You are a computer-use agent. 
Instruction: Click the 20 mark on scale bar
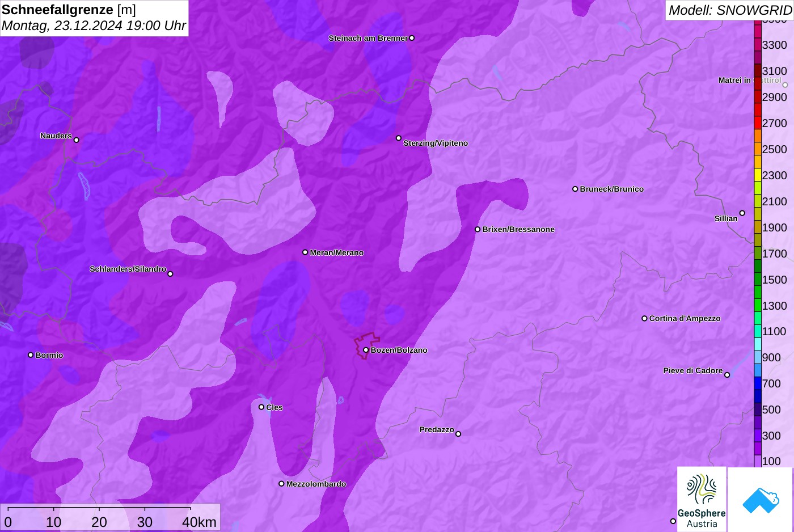[x=99, y=522]
